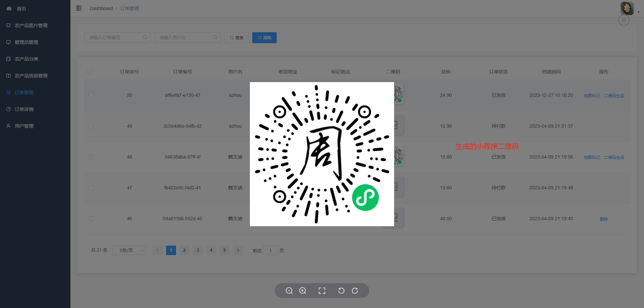
Task: Click the username search input field
Action: [x=184, y=38]
